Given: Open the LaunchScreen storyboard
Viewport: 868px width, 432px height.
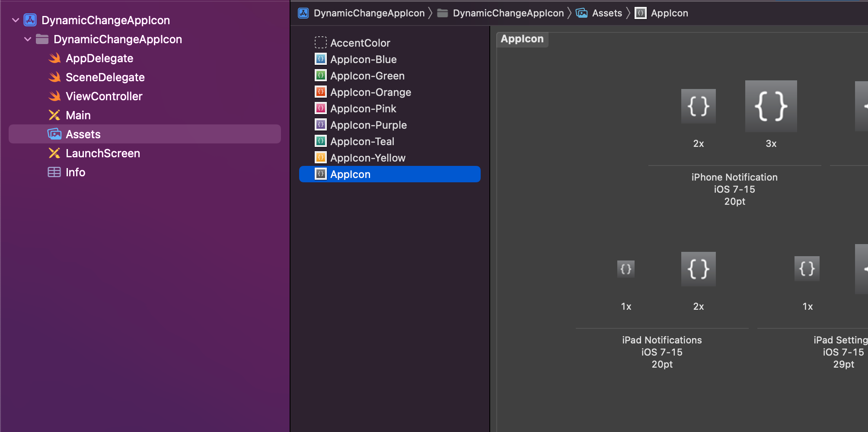Looking at the screenshot, I should tap(102, 153).
